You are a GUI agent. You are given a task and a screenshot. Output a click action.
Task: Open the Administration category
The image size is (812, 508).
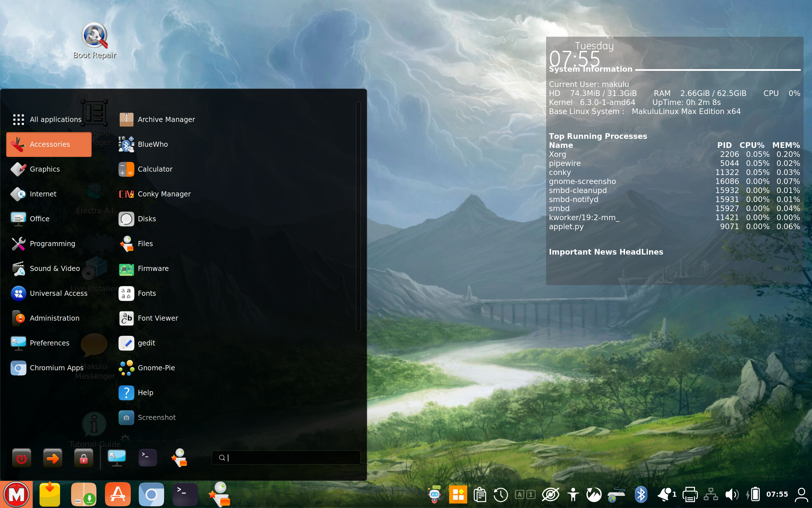[x=49, y=318]
